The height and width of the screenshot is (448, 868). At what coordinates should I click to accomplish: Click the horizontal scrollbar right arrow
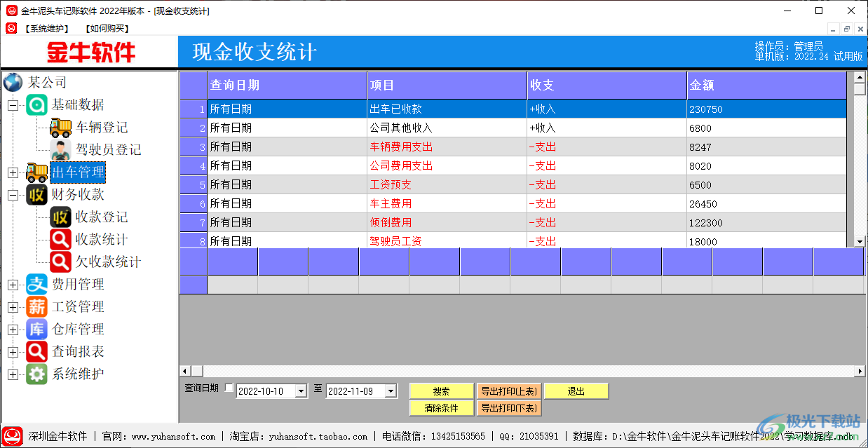(860, 371)
